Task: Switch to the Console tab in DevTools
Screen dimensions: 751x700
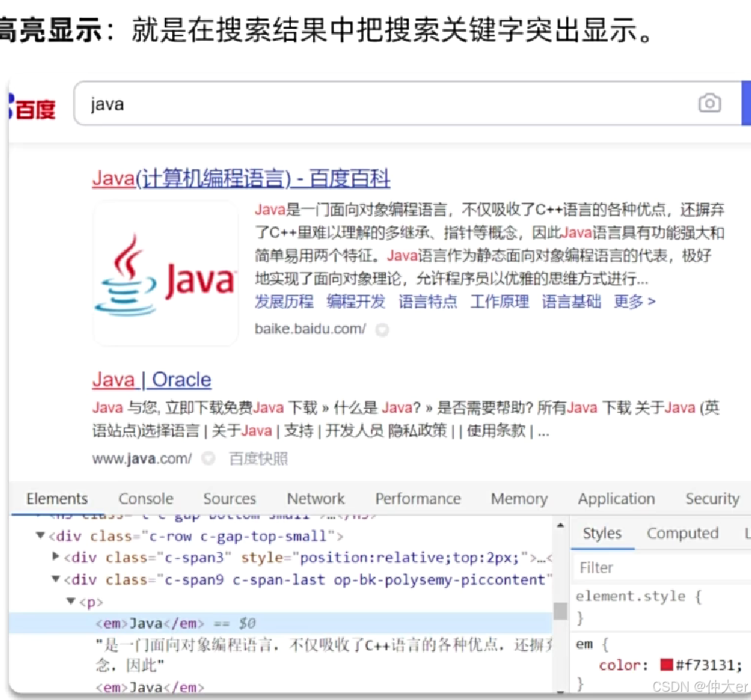Action: point(145,498)
